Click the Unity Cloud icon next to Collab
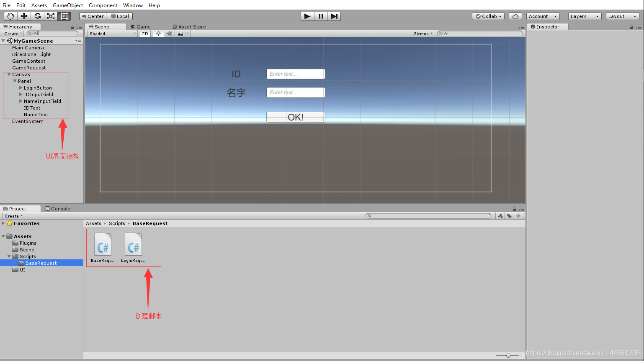This screenshot has width=644, height=361. point(515,16)
